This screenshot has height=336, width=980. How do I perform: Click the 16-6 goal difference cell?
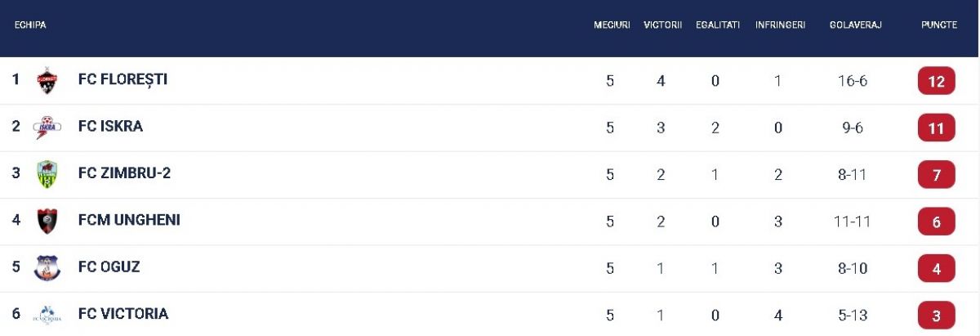(x=852, y=81)
